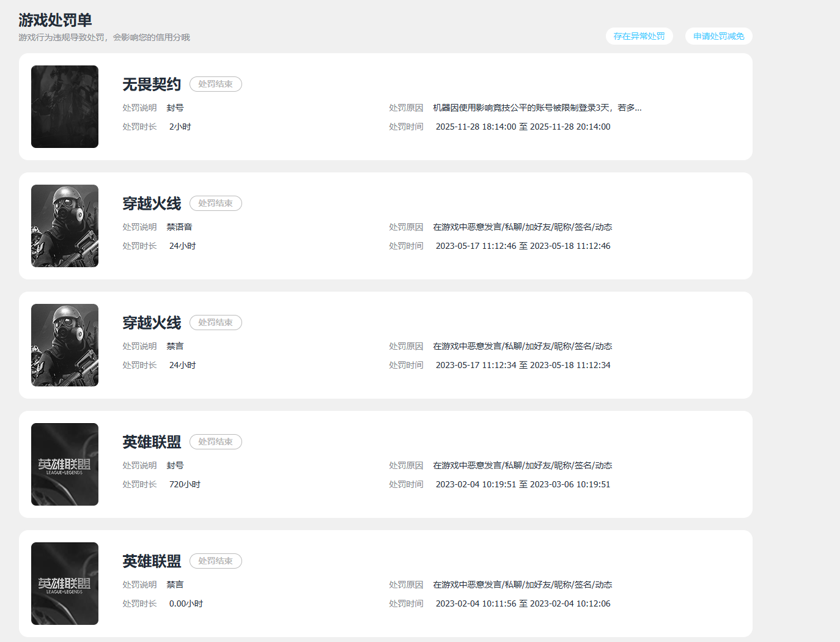
Task: Click the truncated reason starting with 机器因使用影响竞技公平
Action: coord(537,108)
